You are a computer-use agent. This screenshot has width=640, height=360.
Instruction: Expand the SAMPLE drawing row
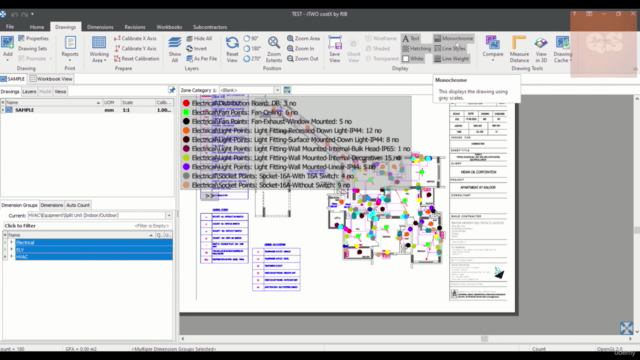[3, 110]
